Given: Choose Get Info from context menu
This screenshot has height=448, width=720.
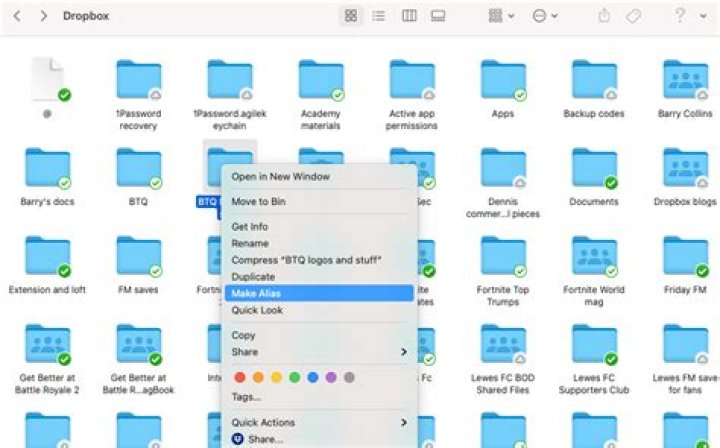Looking at the screenshot, I should pyautogui.click(x=319, y=227).
